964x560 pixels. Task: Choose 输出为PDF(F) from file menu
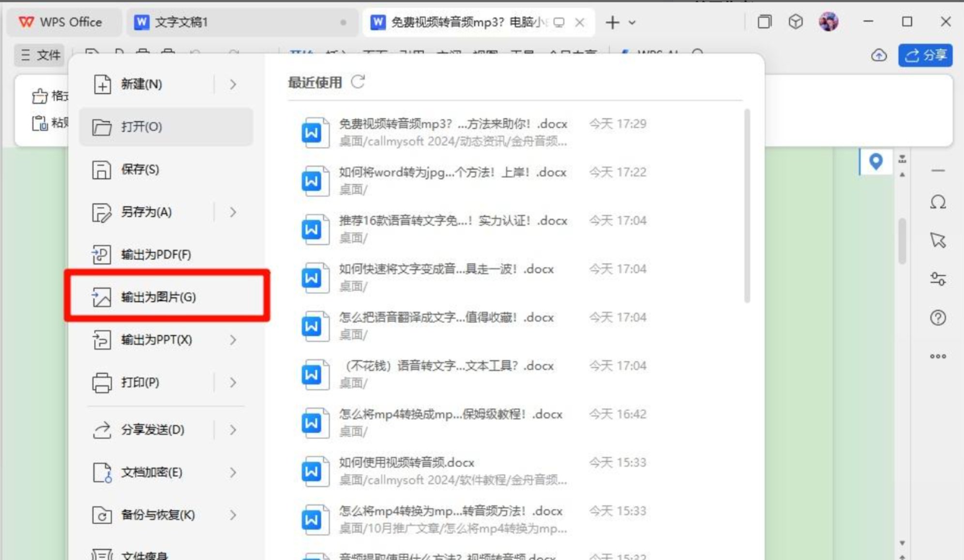(x=156, y=254)
